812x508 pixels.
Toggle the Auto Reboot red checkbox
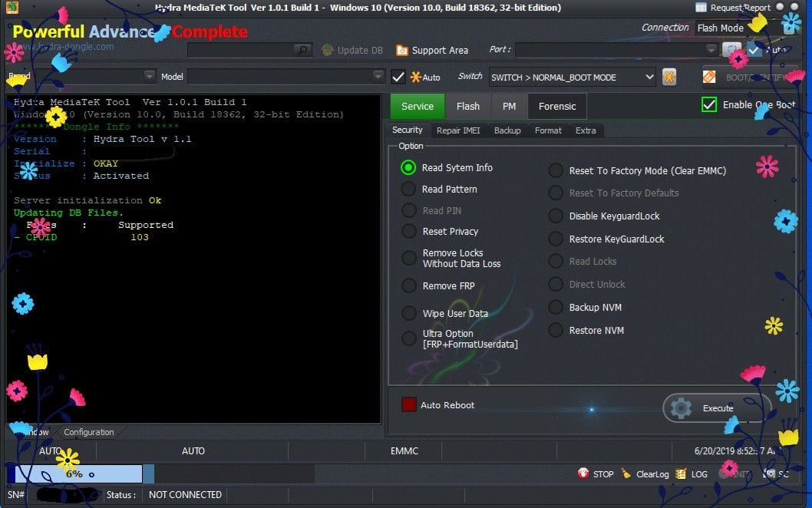point(408,404)
